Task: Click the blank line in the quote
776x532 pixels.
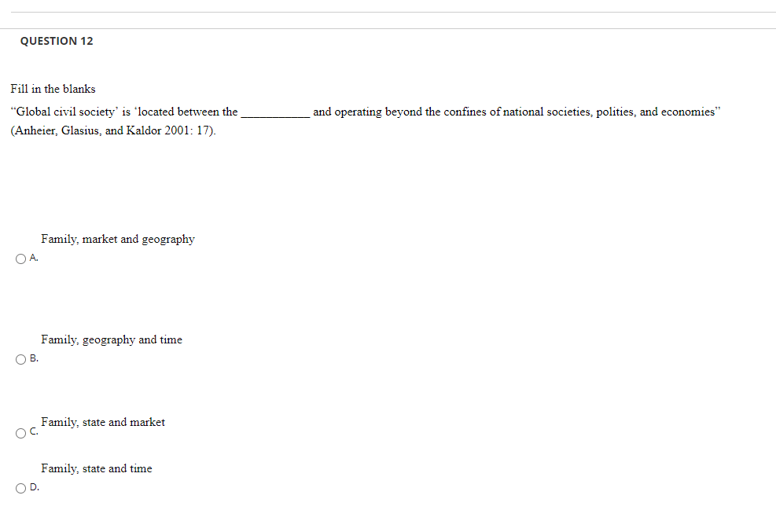Action: click(x=274, y=113)
